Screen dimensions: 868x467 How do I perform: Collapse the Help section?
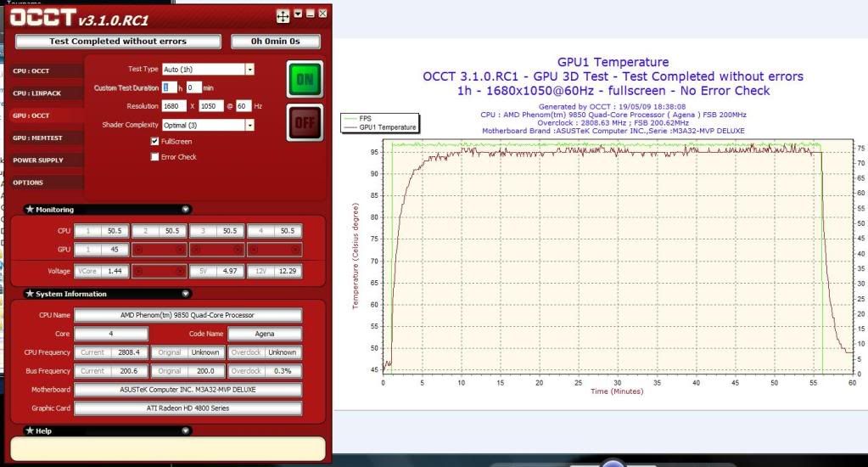(186, 430)
